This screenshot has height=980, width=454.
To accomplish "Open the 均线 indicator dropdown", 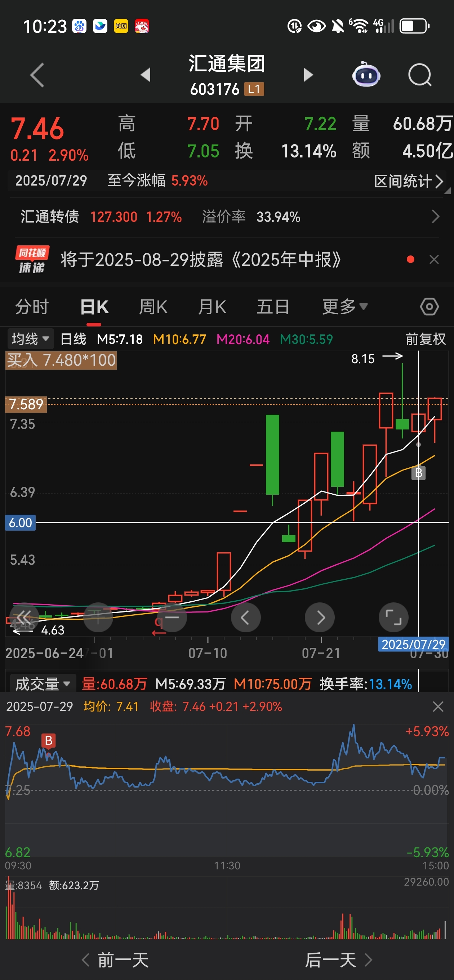I will [x=30, y=339].
